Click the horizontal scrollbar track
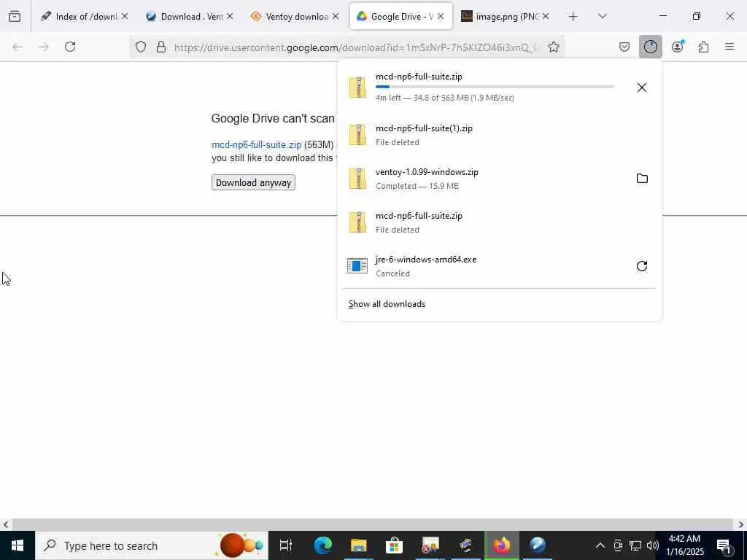Image resolution: width=747 pixels, height=560 pixels. [x=373, y=524]
